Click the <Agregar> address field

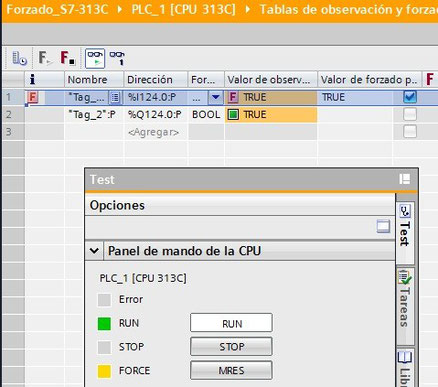[x=156, y=132]
